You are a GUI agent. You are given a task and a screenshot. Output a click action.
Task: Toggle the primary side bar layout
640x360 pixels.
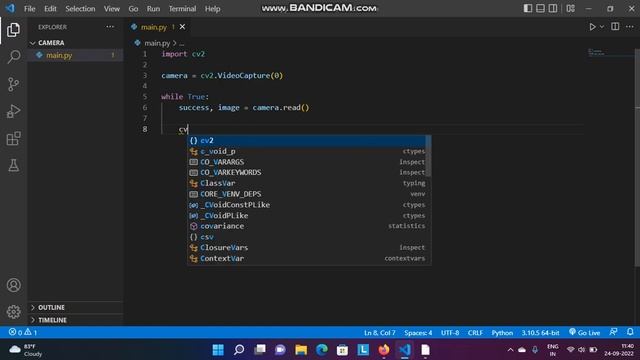(528, 9)
